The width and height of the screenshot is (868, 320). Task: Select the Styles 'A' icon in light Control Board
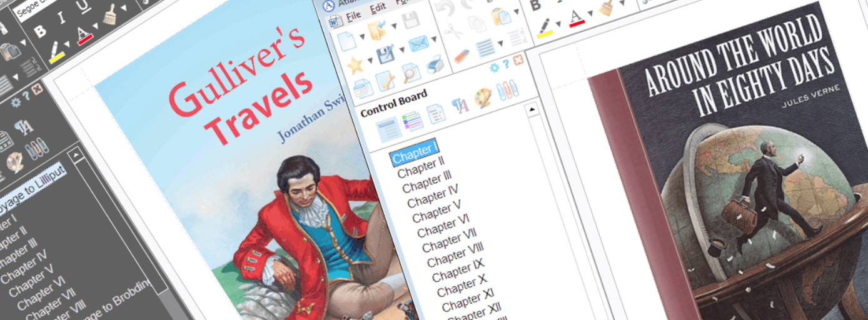pos(460,106)
